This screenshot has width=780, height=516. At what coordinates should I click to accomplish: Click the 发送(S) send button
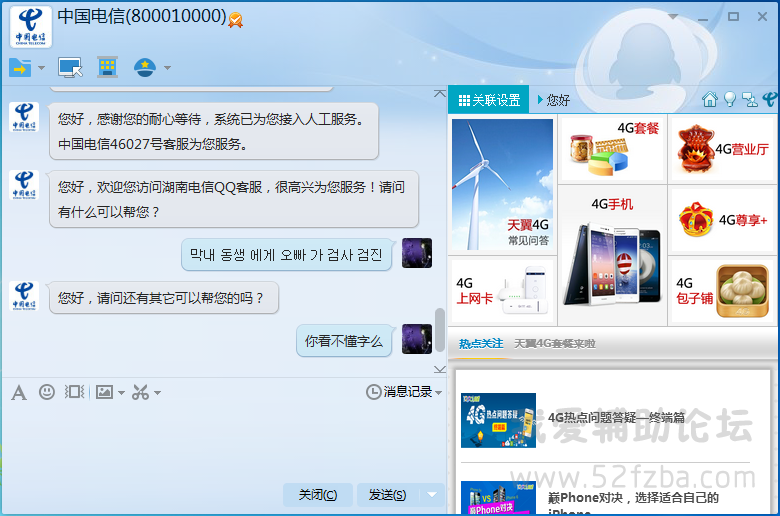coord(388,495)
